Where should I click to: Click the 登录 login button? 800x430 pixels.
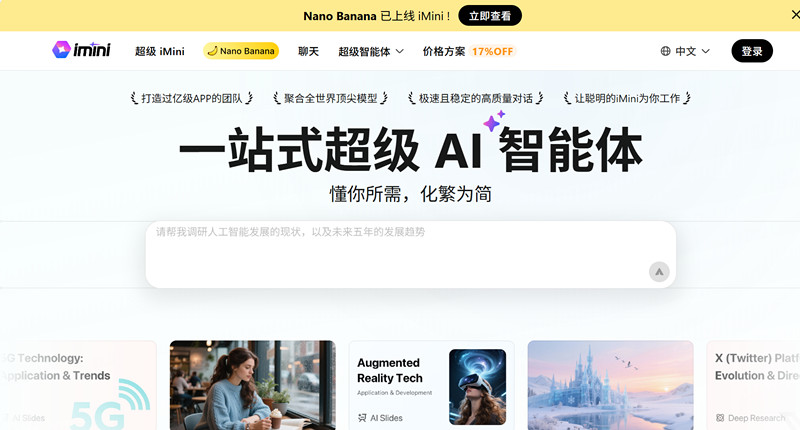point(752,51)
